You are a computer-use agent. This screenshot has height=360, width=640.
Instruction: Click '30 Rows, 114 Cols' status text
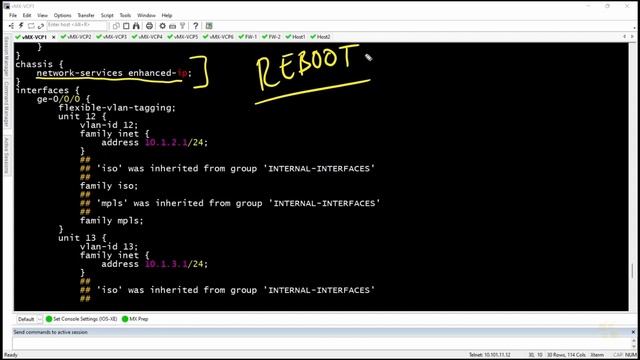click(x=566, y=355)
